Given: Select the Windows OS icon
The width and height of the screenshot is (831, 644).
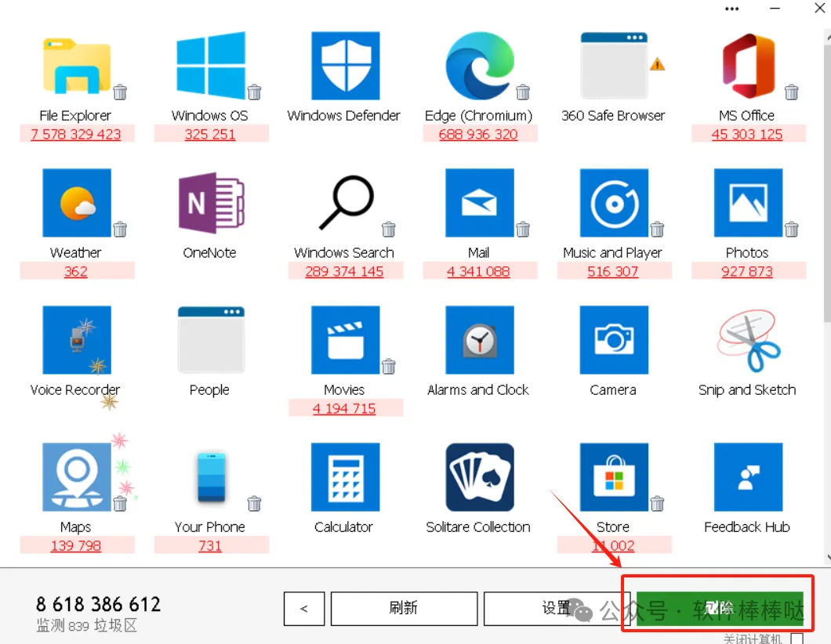Looking at the screenshot, I should [211, 66].
